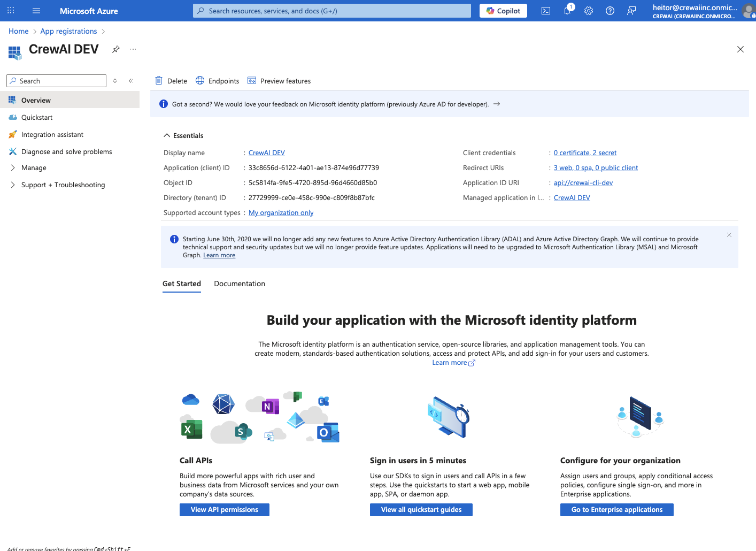Open the portal menu hamburger icon
The image size is (756, 551).
coord(35,11)
